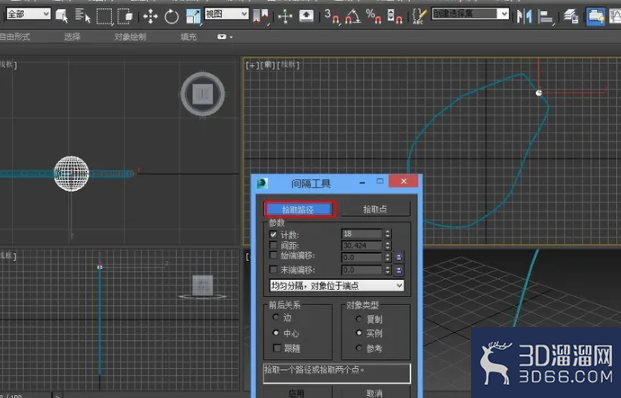Screen dimensions: 621x398
Task: Click [+] viewport menu label
Action: pos(252,65)
